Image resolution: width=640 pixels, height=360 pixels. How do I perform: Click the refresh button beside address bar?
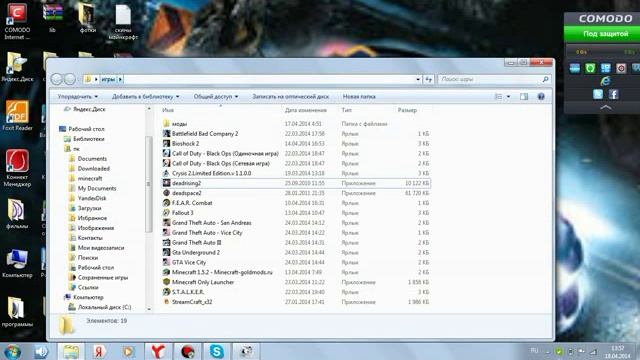[428, 79]
